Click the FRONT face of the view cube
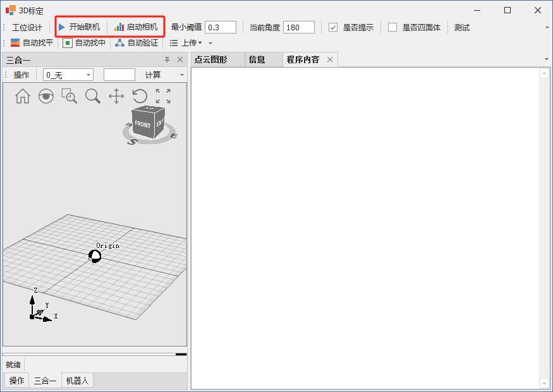This screenshot has height=392, width=553. tap(143, 125)
